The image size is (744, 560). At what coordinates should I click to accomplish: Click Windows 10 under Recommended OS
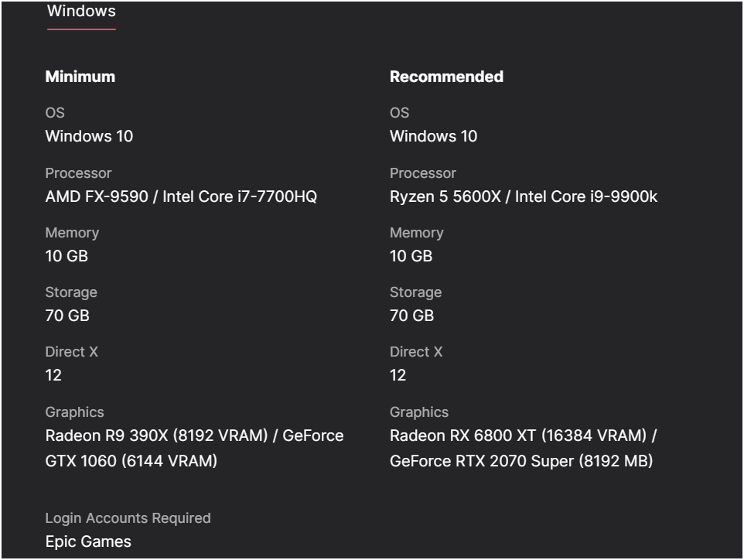coord(433,137)
